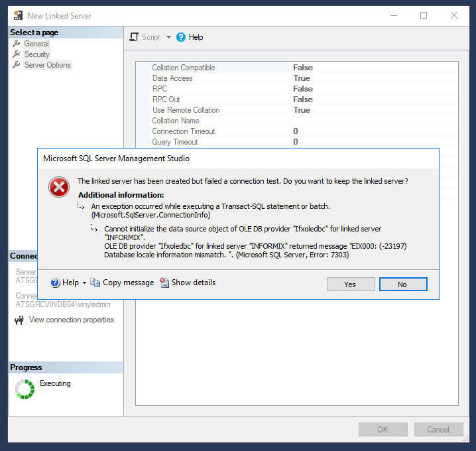Image resolution: width=476 pixels, height=451 pixels.
Task: Click the Server Options wrench icon
Action: click(x=17, y=65)
